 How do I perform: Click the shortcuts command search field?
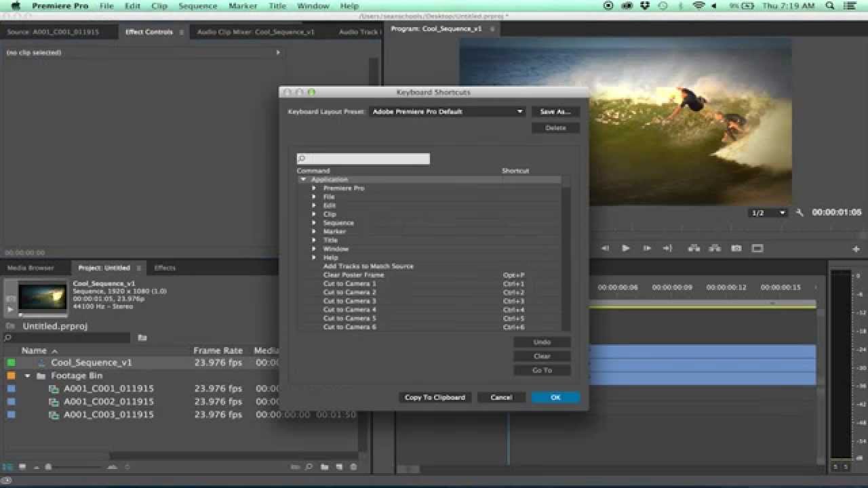click(363, 159)
